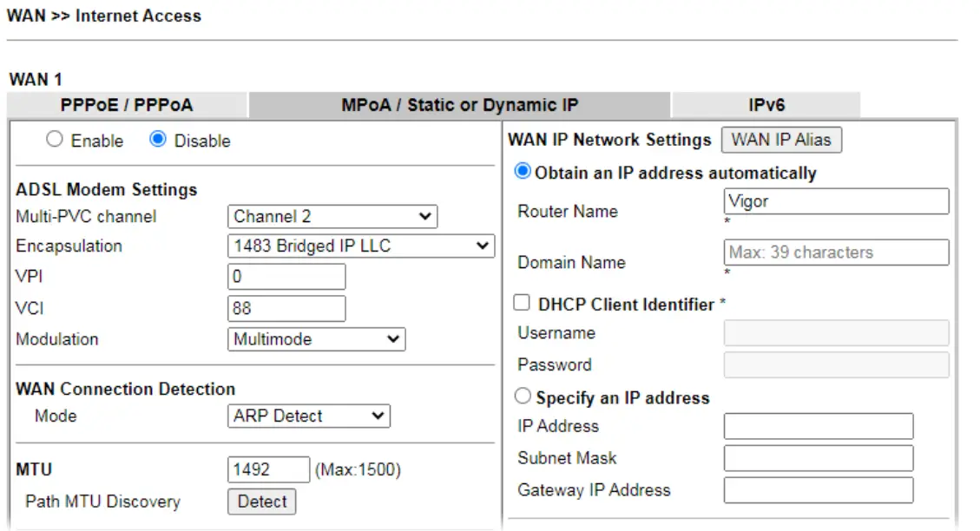980x531 pixels.
Task: Expand the Encapsulation dropdown
Action: [358, 246]
